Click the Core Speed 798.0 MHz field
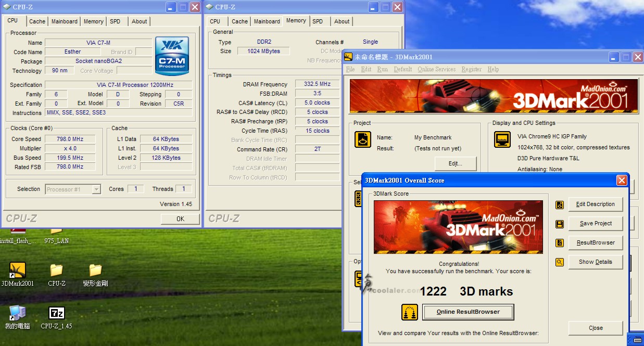Viewport: 644px width, 346px height. 70,139
